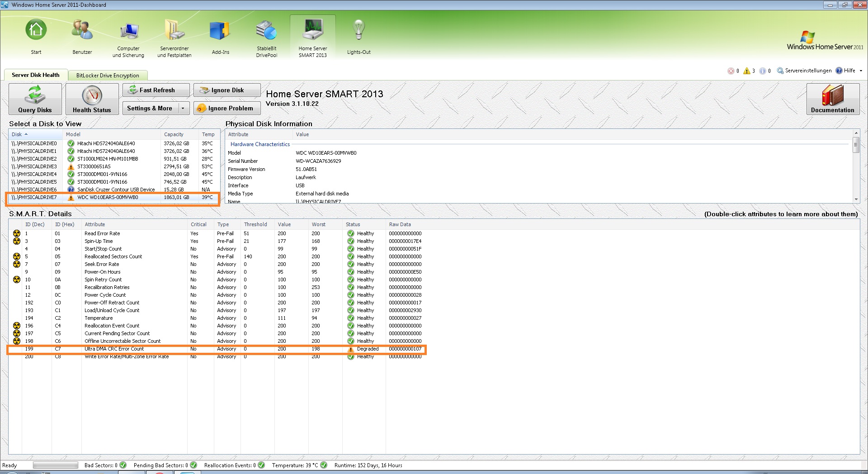This screenshot has height=474, width=868.
Task: Open Serverordner und Festplatten section
Action: point(175,39)
